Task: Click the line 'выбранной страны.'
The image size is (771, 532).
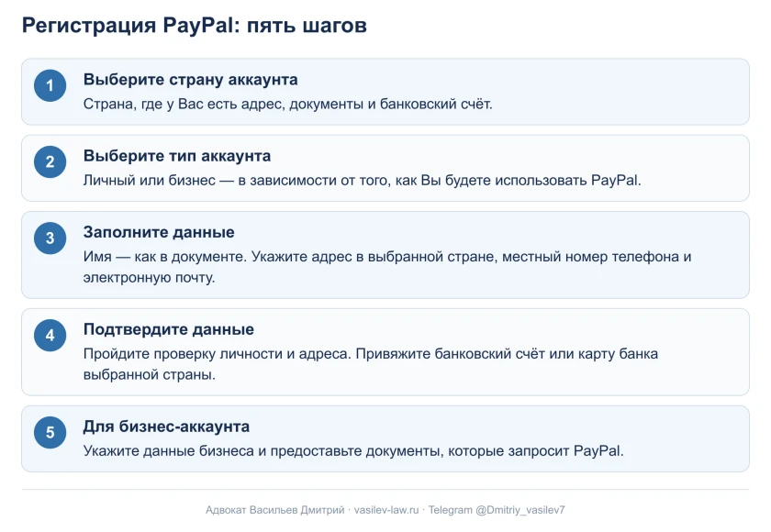Action: pyautogui.click(x=150, y=375)
